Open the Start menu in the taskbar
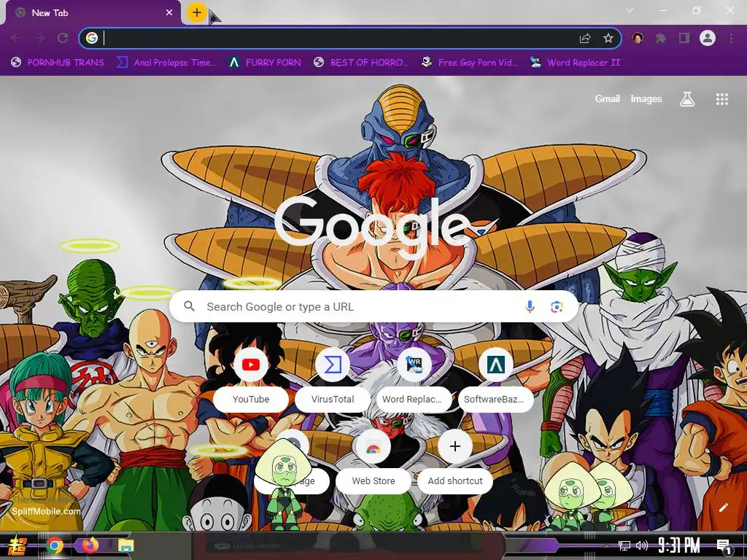 pos(16,545)
